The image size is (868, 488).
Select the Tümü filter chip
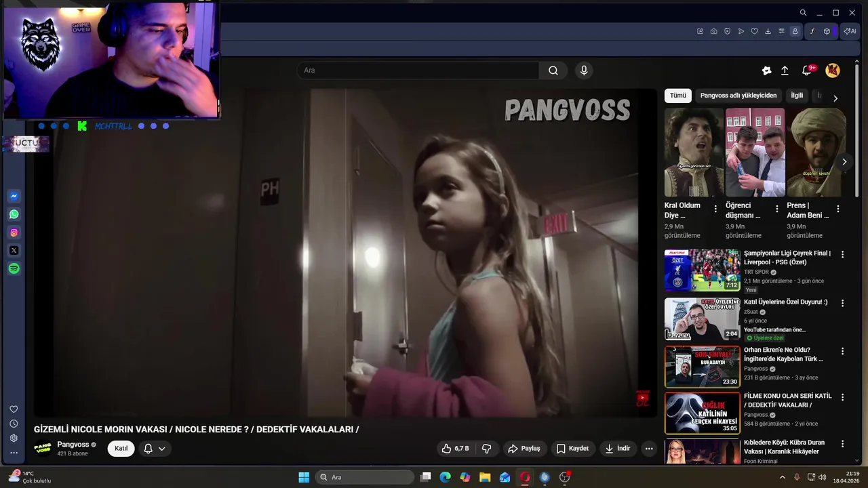point(678,96)
